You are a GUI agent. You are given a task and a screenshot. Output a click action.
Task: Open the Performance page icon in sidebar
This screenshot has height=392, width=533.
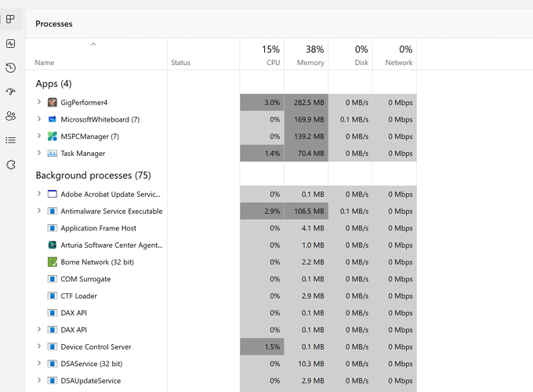(10, 44)
